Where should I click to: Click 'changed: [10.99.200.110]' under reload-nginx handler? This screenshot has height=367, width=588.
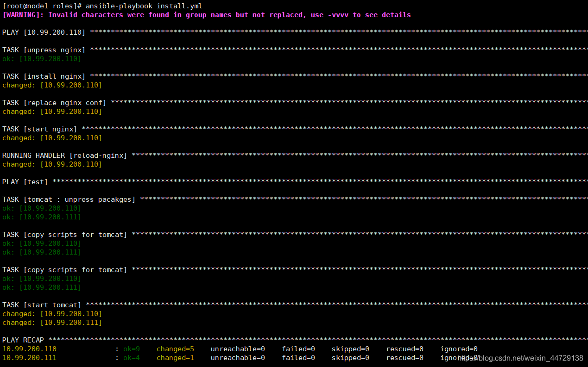52,164
